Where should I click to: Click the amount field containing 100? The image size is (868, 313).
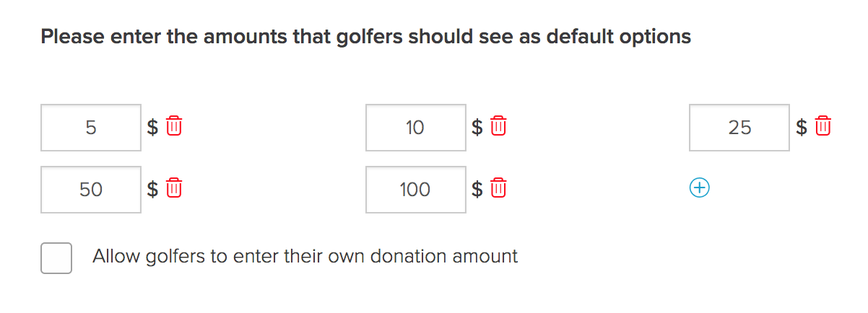click(416, 190)
